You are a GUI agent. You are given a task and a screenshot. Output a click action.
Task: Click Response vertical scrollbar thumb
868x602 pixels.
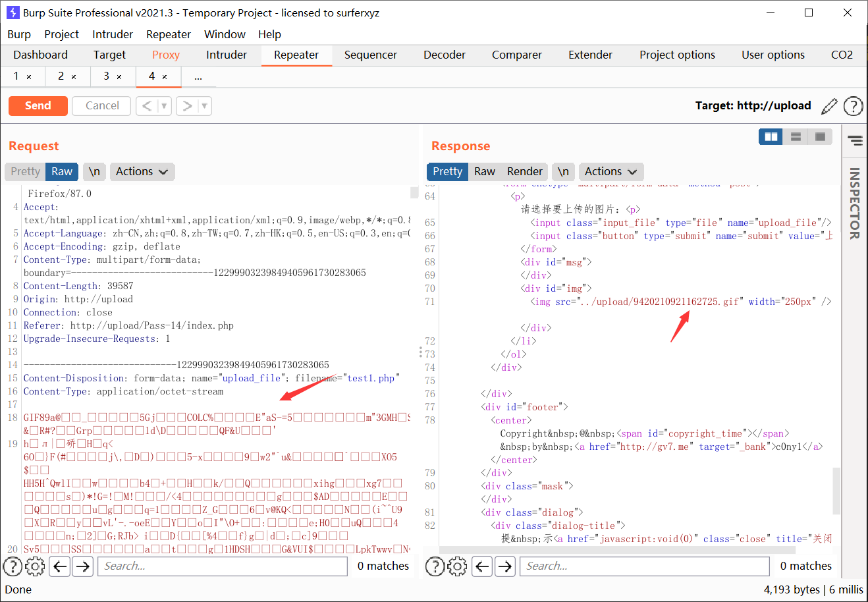pos(836,491)
